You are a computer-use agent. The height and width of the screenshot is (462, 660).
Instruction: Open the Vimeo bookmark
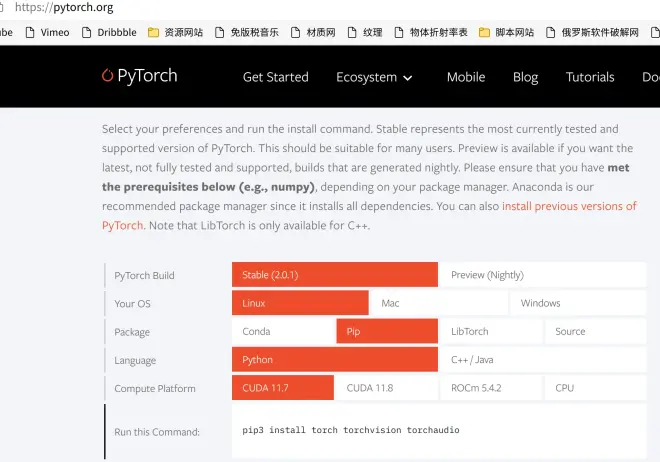48,32
